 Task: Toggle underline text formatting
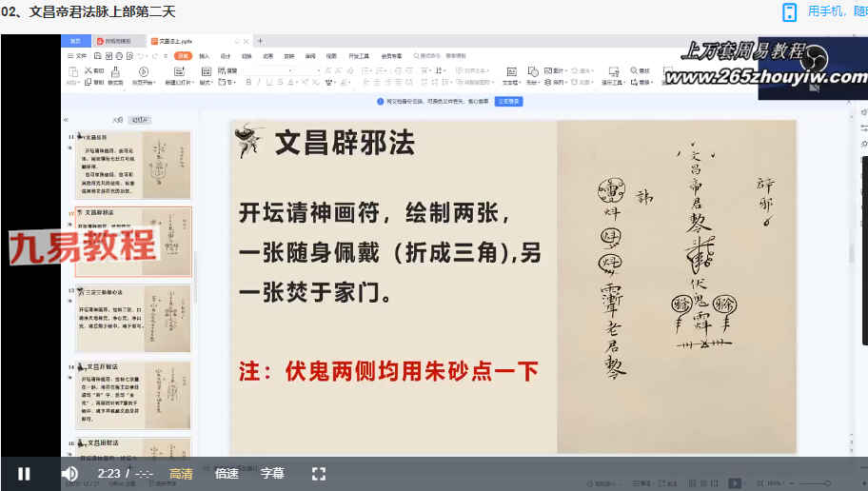tap(269, 82)
